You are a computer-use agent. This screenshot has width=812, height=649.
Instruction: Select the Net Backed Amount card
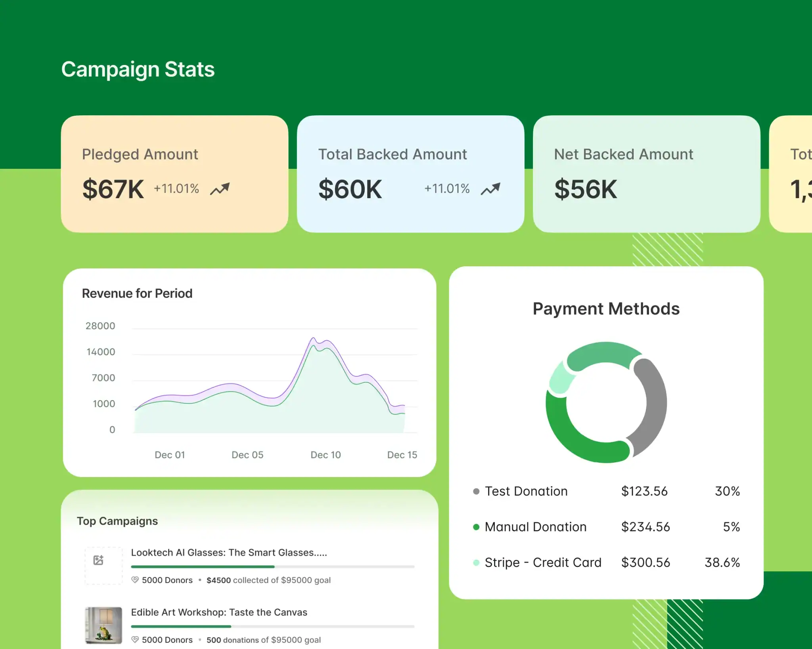646,174
